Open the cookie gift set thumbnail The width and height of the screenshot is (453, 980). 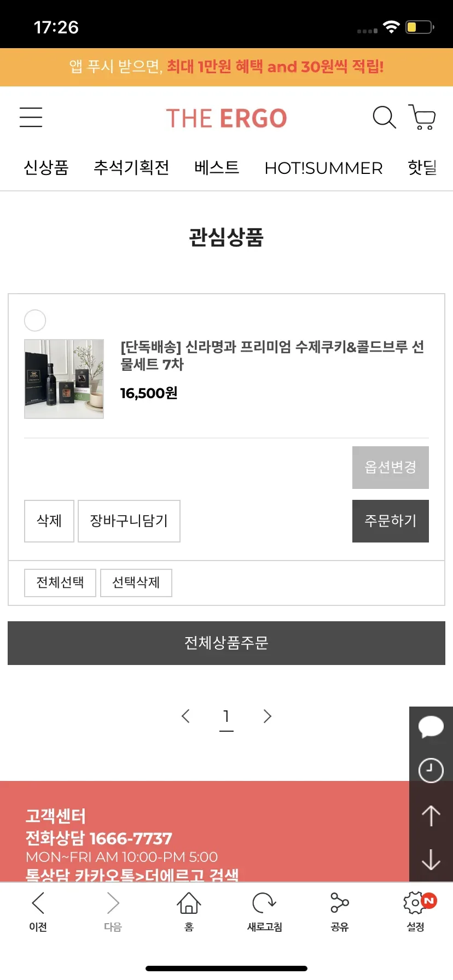(64, 379)
